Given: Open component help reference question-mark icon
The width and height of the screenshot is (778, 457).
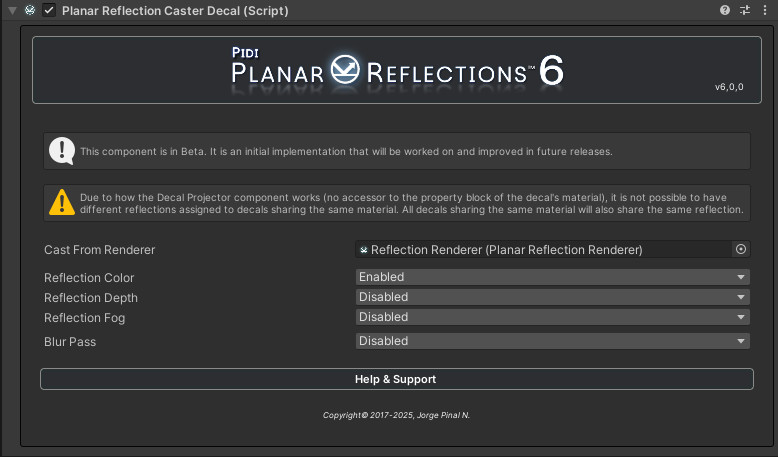Looking at the screenshot, I should coord(725,10).
